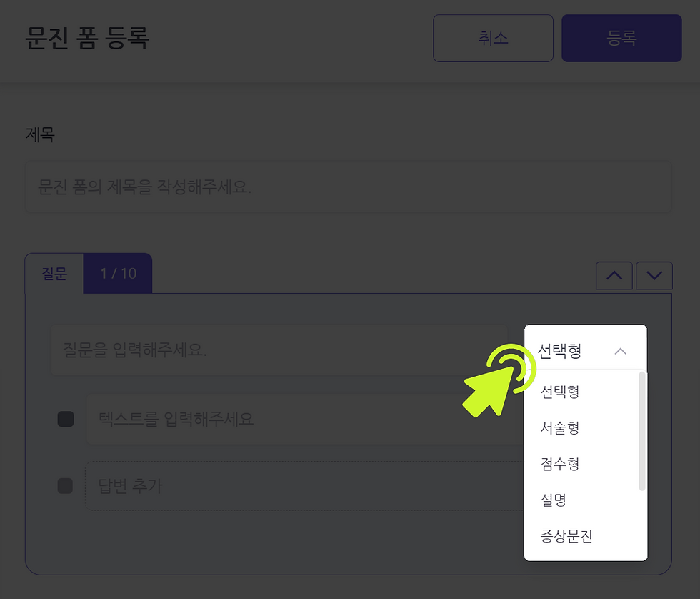This screenshot has height=599, width=700.
Task: Select the 1 / 10 question counter tab
Action: [118, 273]
